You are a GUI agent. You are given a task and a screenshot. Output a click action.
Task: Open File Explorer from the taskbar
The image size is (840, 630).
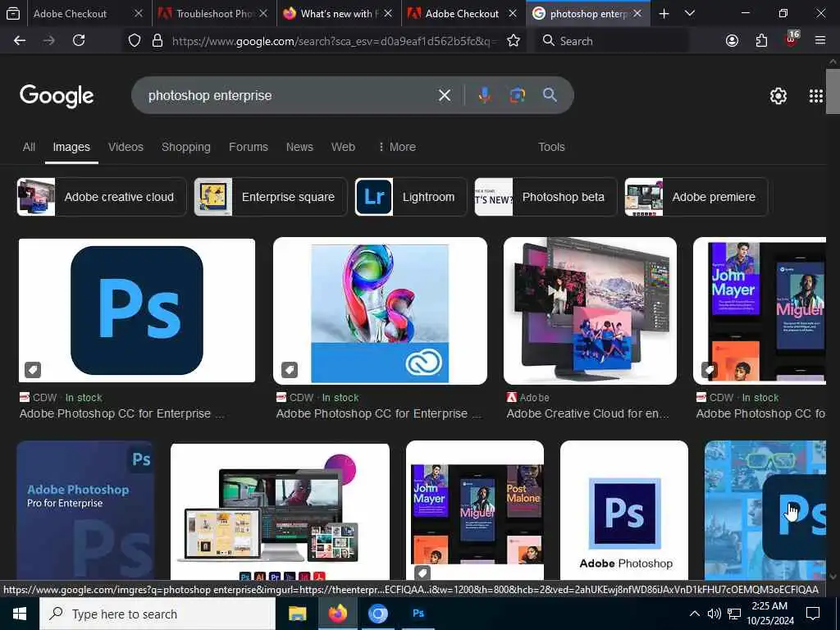tap(297, 614)
